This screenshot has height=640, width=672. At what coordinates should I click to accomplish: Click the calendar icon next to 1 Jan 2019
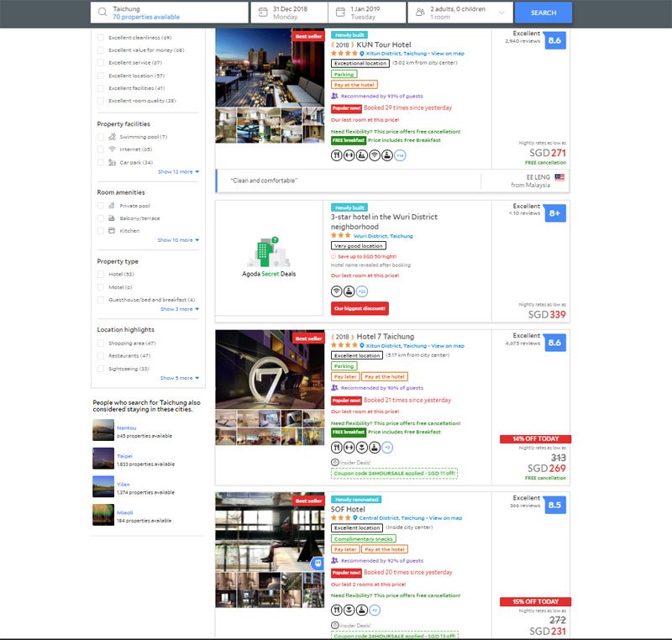click(x=340, y=13)
